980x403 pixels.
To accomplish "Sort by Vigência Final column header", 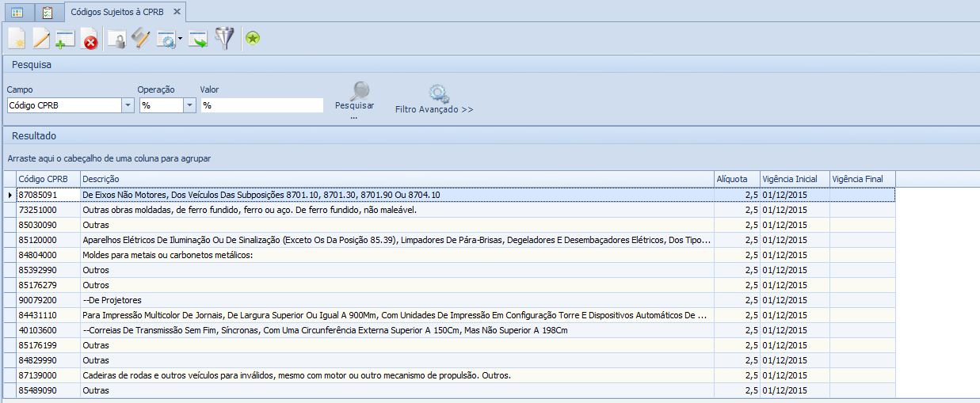I will pos(863,179).
